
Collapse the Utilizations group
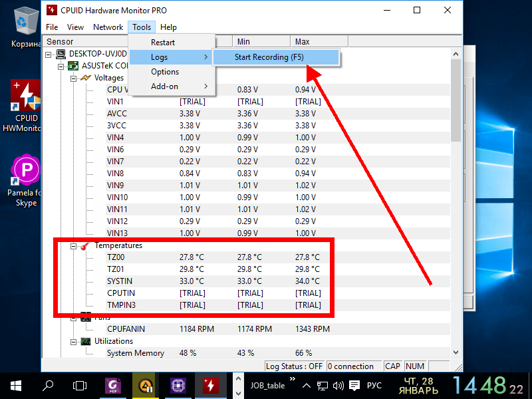[x=73, y=342]
